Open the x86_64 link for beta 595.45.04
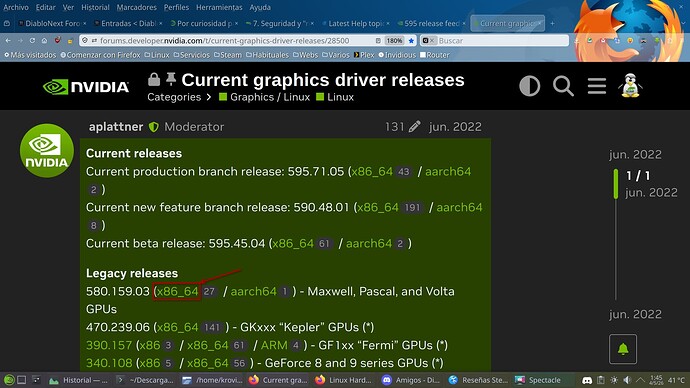This screenshot has height=388, width=690. pos(293,243)
